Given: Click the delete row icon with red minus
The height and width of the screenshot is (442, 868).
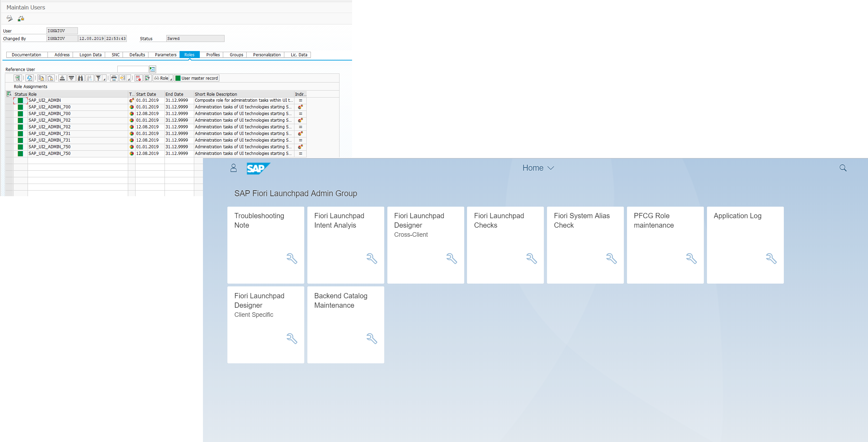Looking at the screenshot, I should pos(138,78).
